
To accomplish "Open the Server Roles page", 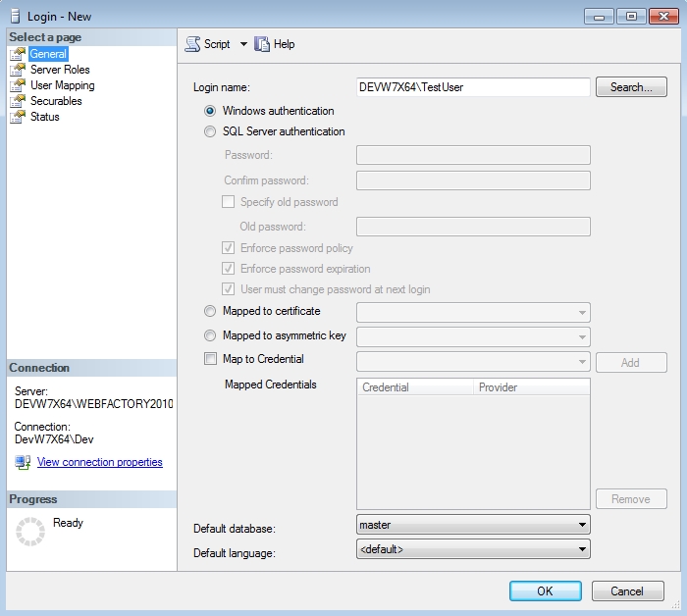I will 60,70.
